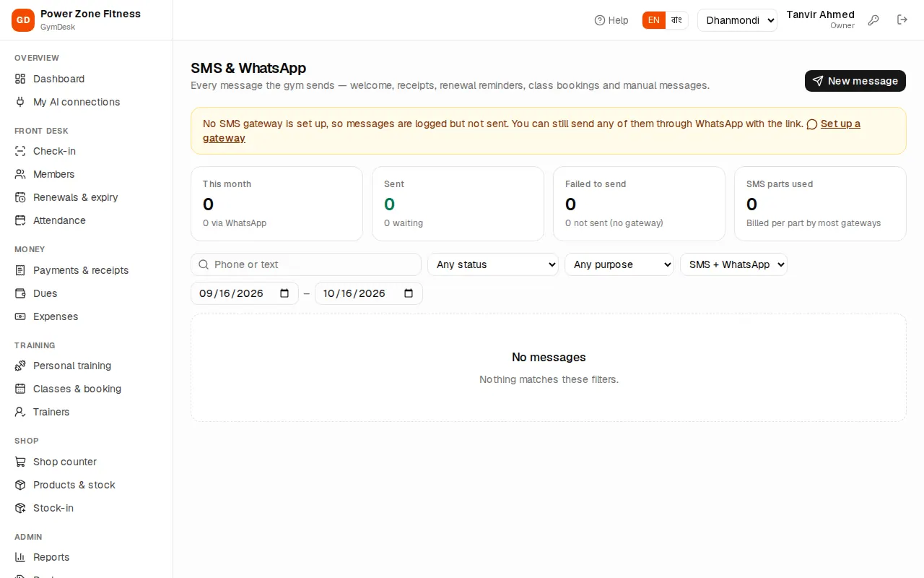The image size is (924, 578).
Task: Click the Payments & receipts icon
Action: point(20,270)
